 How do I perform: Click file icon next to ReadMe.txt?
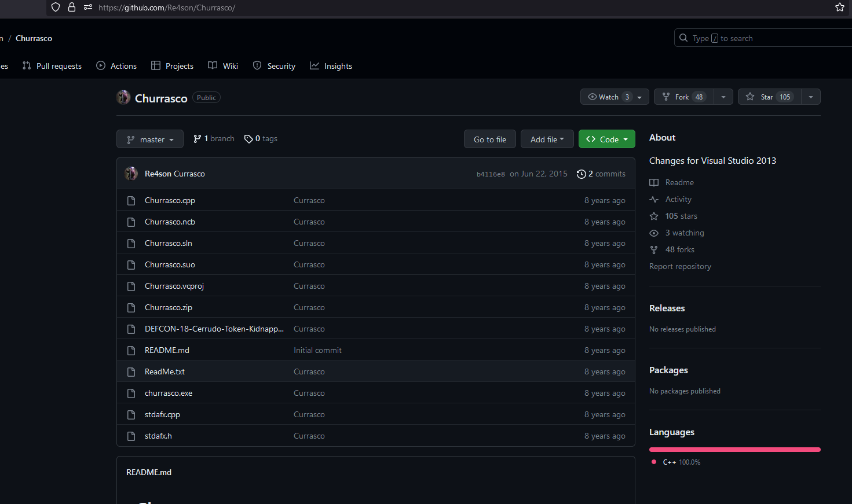coord(131,372)
